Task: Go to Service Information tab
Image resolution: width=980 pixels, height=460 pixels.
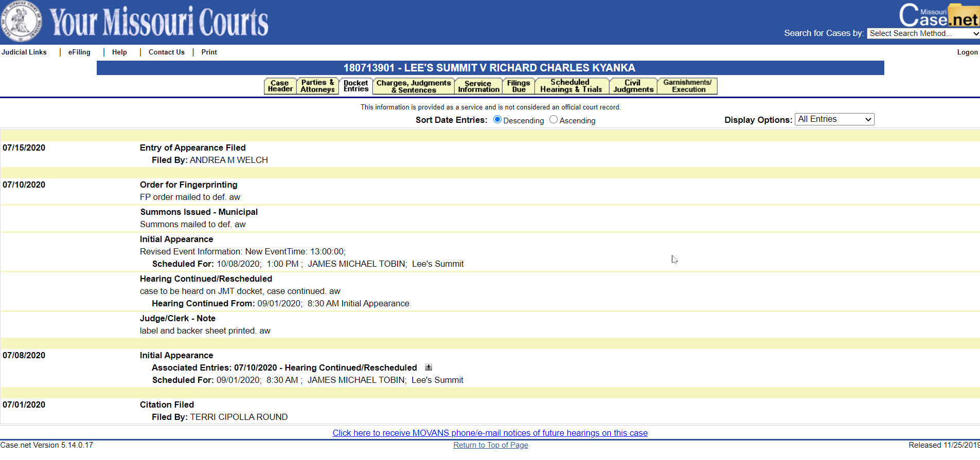Action: point(478,86)
